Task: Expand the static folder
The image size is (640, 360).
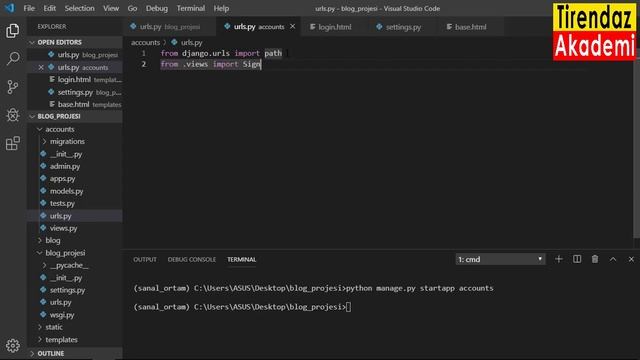Action: point(75,327)
